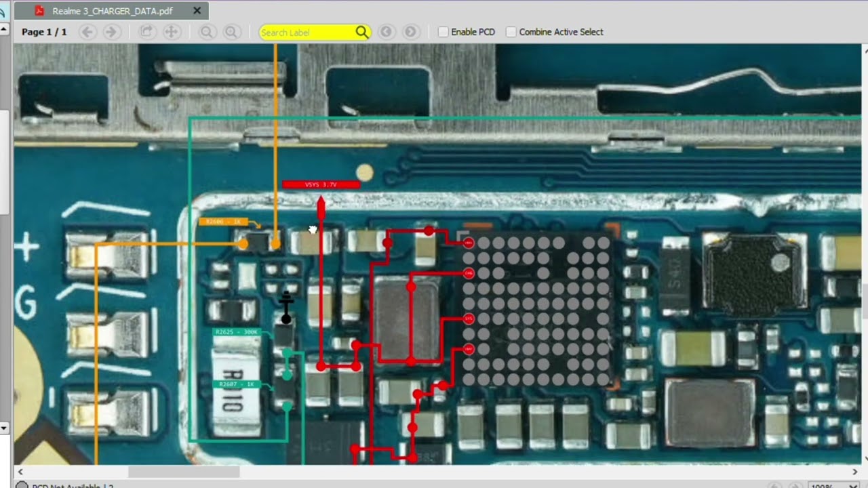Enable the PCD checkbox
Image resolution: width=868 pixels, height=488 pixels.
[443, 32]
